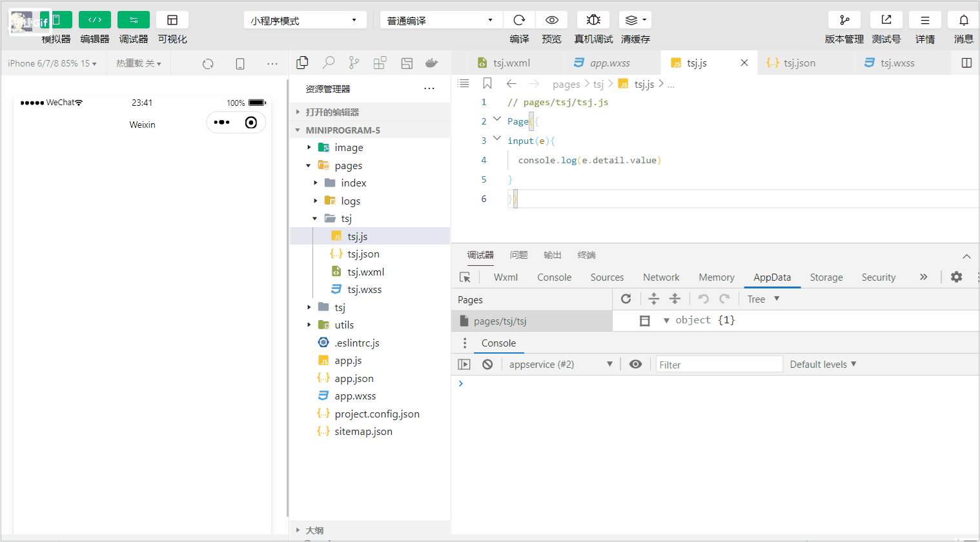
Task: Open the Test Account (测试号) button
Action: tap(886, 20)
